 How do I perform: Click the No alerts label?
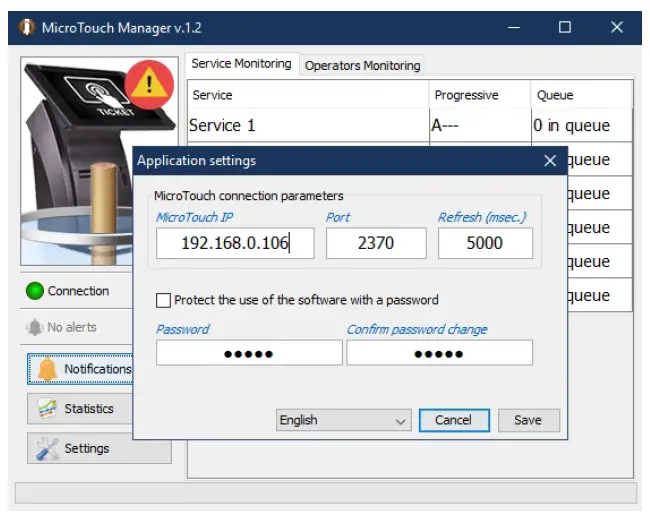[72, 327]
